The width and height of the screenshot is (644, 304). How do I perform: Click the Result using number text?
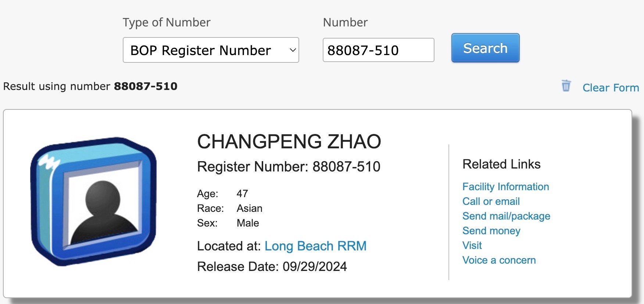point(90,86)
